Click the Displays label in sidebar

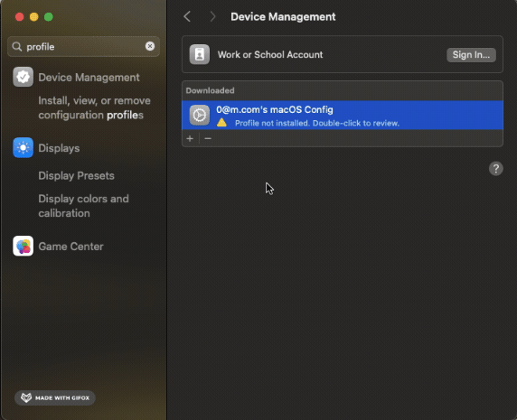coord(59,148)
